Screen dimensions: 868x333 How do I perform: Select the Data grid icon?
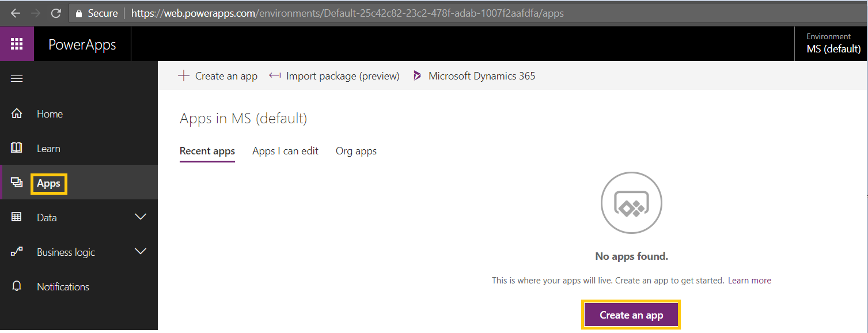click(17, 217)
